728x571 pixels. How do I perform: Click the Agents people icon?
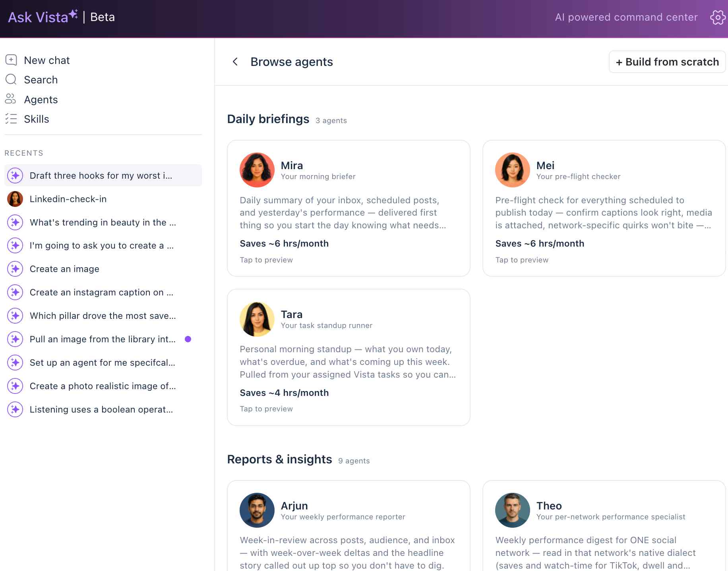(x=11, y=99)
